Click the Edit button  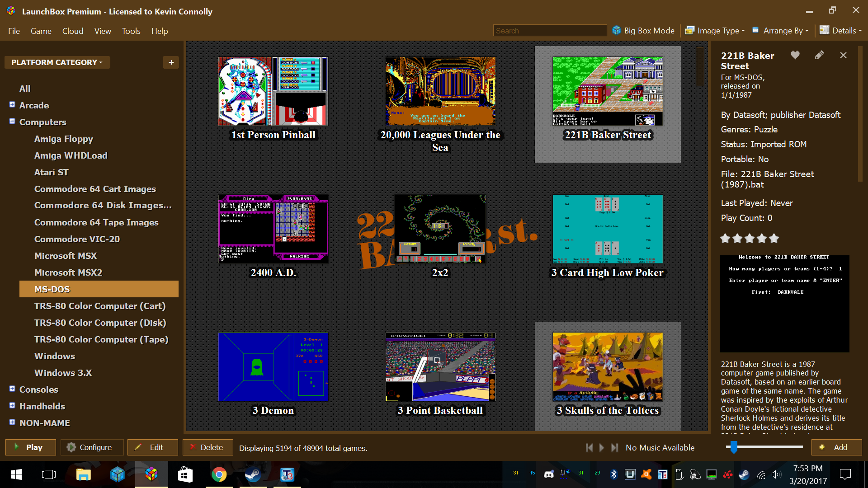click(152, 447)
